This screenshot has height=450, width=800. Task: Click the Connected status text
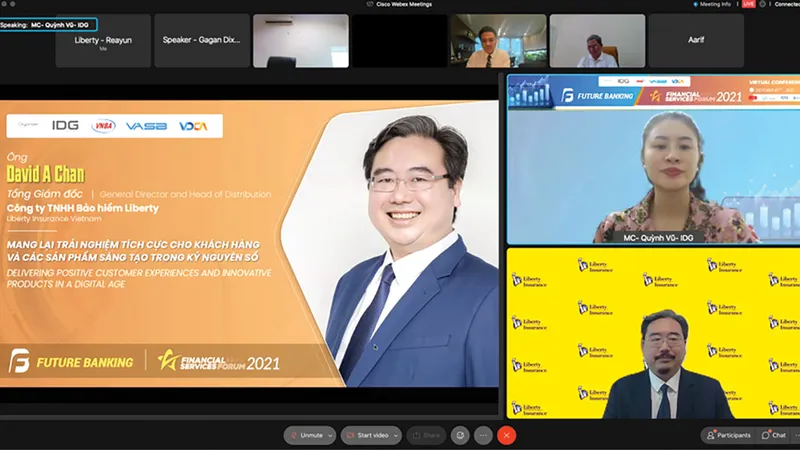click(787, 4)
